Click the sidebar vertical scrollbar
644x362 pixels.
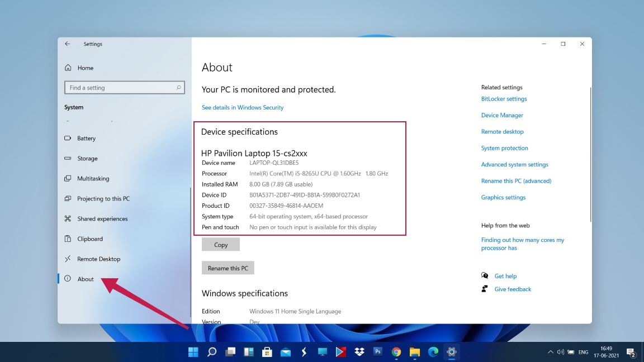(x=191, y=253)
